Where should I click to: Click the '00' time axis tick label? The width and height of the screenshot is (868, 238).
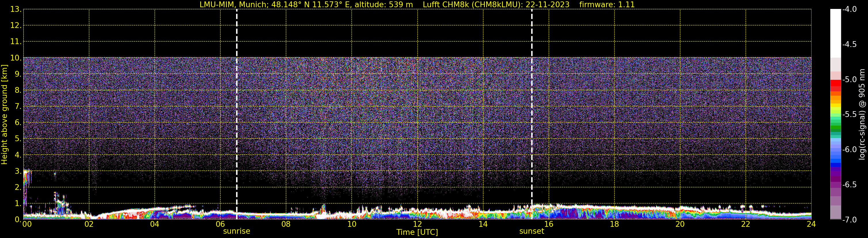tap(27, 224)
